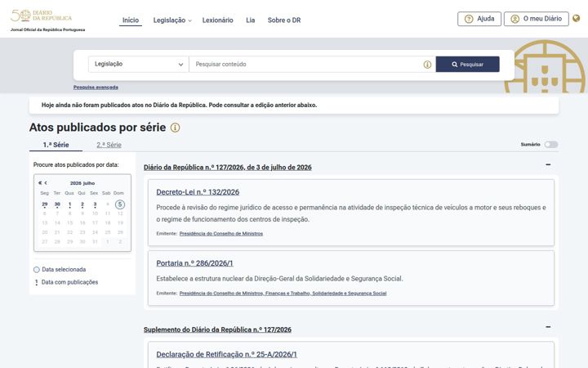This screenshot has height=368, width=588.
Task: Open the globe language icon
Action: coord(577,18)
